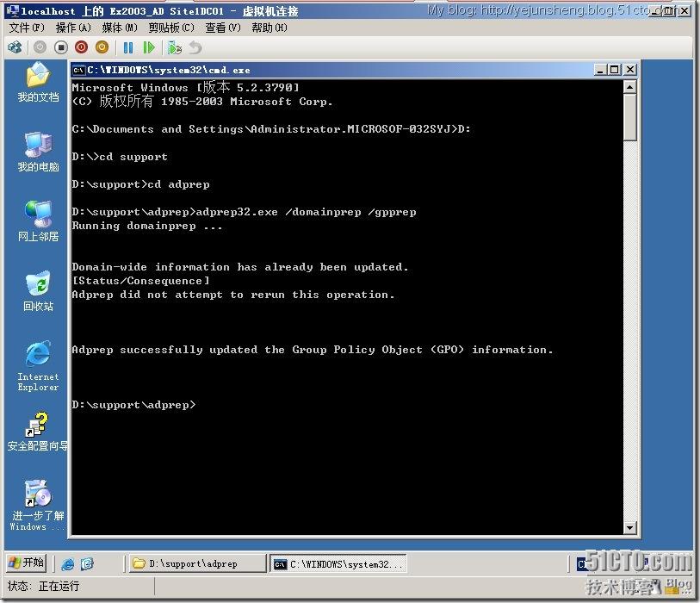Image resolution: width=700 pixels, height=603 pixels.
Task: Click 'Adprep successfully updated the Group Policy' line
Action: [312, 349]
